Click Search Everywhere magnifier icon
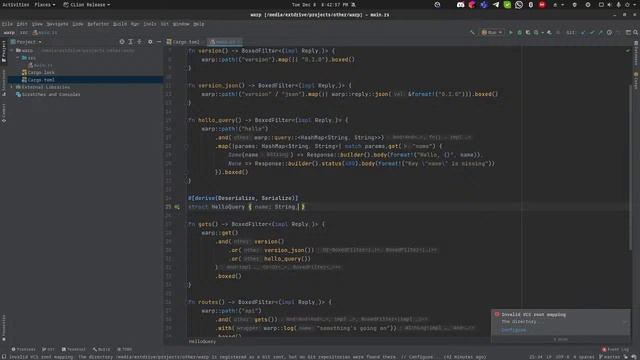This screenshot has height=360, width=640. click(636, 32)
